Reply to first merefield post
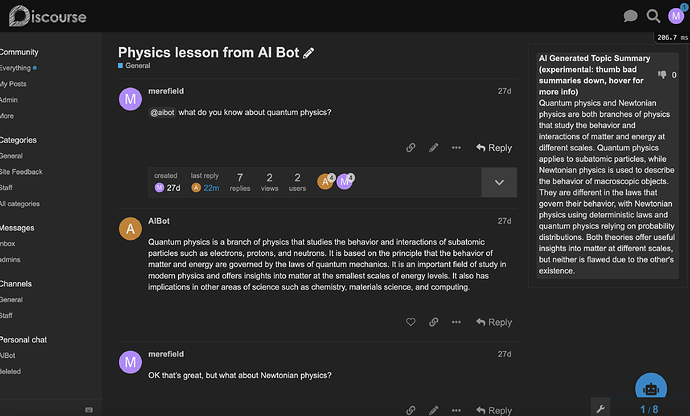Image resolution: width=690 pixels, height=416 pixels. 494,148
